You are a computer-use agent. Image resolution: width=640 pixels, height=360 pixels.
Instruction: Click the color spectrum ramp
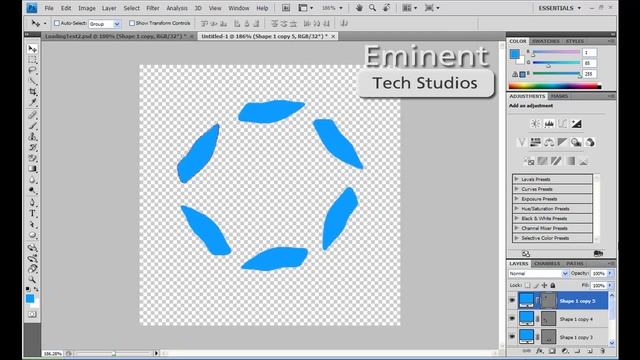[x=555, y=86]
